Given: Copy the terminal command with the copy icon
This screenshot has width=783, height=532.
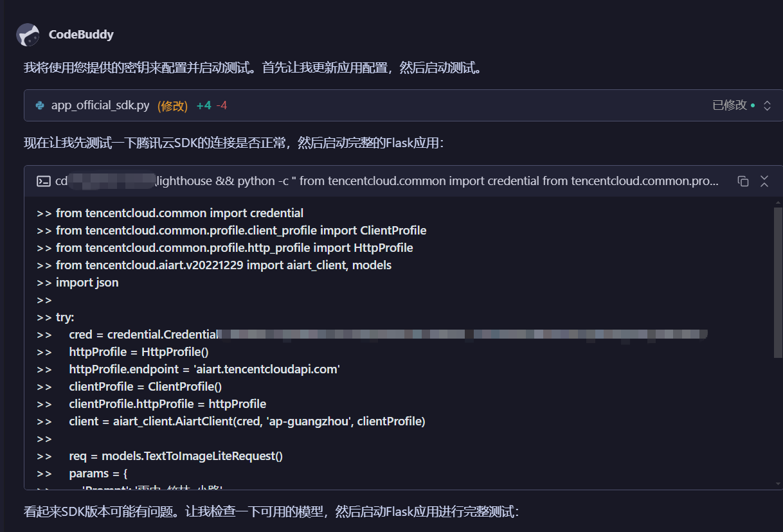Looking at the screenshot, I should (743, 181).
